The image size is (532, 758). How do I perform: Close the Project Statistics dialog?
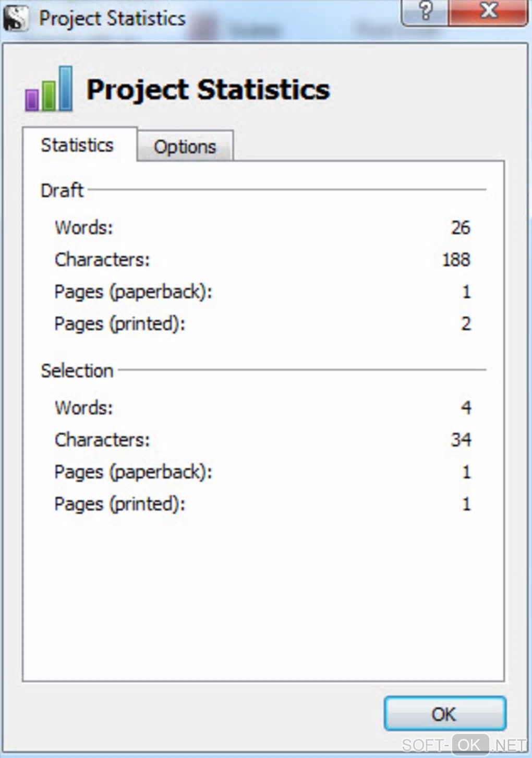(488, 11)
